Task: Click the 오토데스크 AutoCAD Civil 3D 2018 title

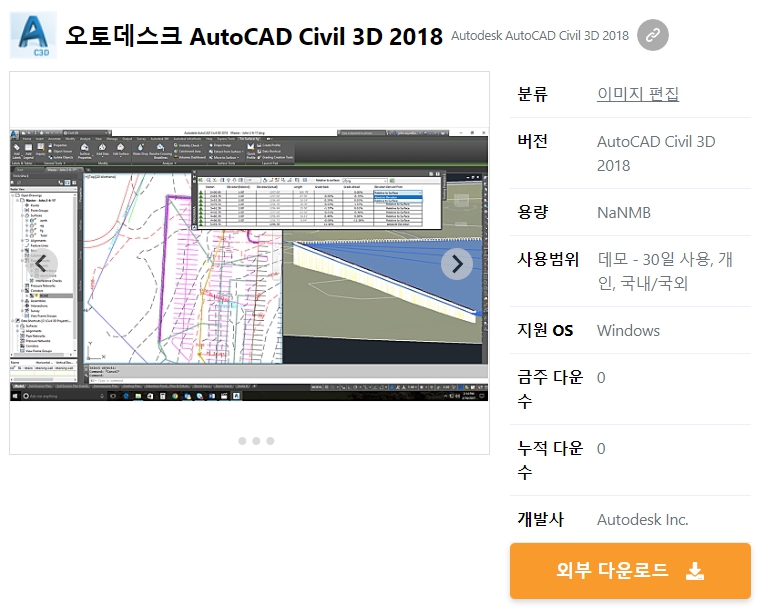Action: click(x=254, y=36)
